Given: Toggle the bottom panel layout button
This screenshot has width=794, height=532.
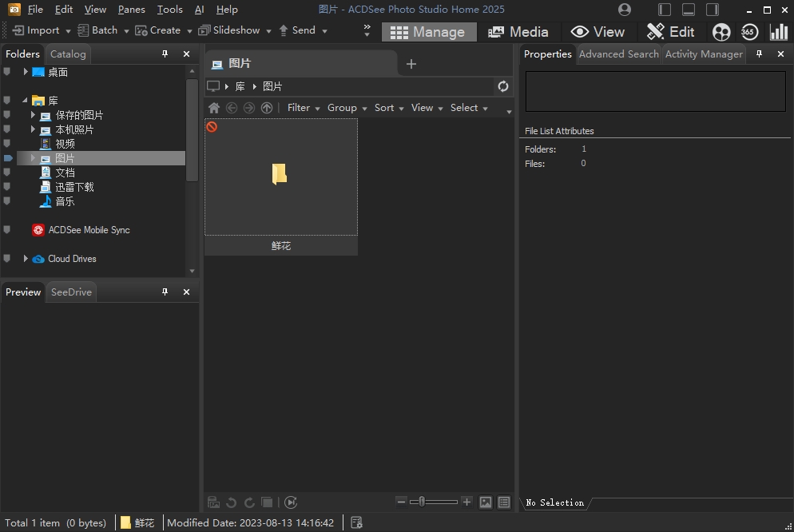Looking at the screenshot, I should [x=689, y=10].
